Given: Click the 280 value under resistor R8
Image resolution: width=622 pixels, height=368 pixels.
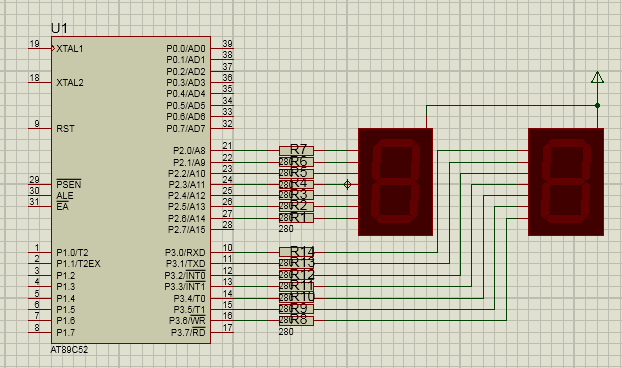Looking at the screenshot, I should pos(286,332).
